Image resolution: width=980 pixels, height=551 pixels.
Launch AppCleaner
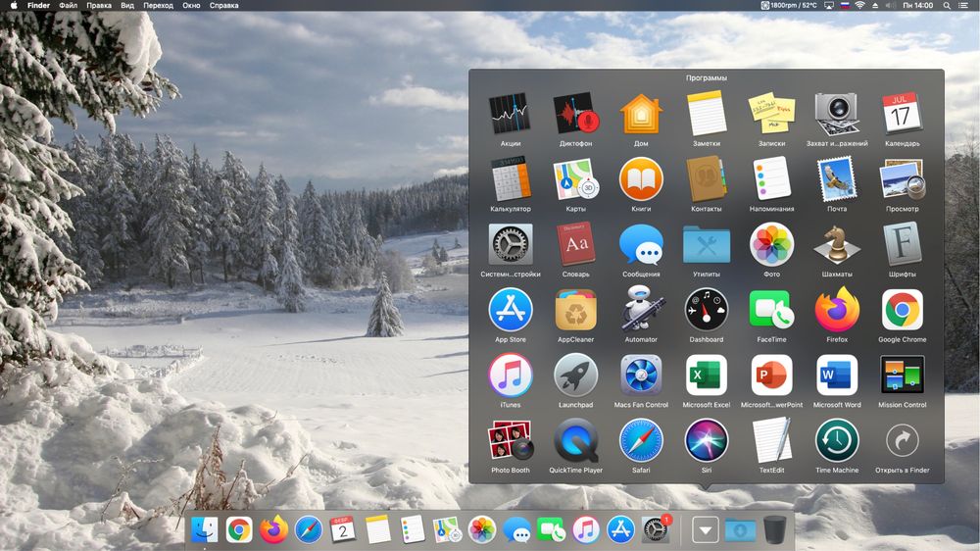[575, 310]
